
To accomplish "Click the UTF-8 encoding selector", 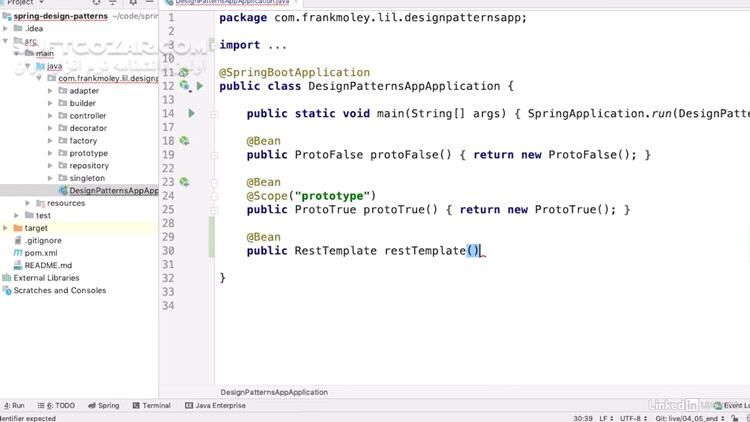I will pyautogui.click(x=633, y=418).
